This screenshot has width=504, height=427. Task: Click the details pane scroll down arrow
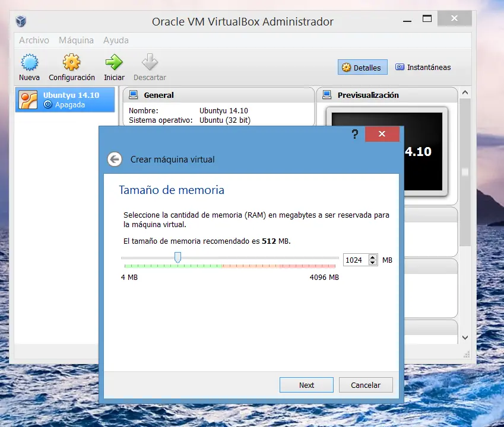click(465, 337)
